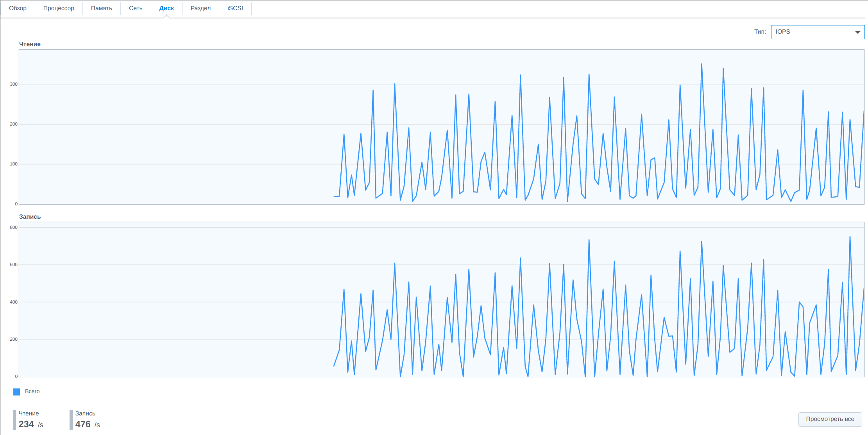Click the Запись chart title
Image resolution: width=868 pixels, height=435 pixels.
point(30,217)
